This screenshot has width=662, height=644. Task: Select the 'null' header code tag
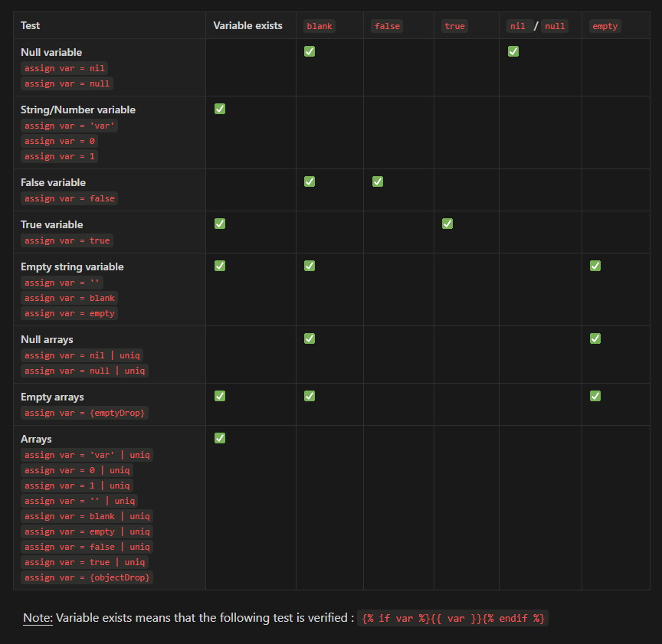click(x=555, y=26)
